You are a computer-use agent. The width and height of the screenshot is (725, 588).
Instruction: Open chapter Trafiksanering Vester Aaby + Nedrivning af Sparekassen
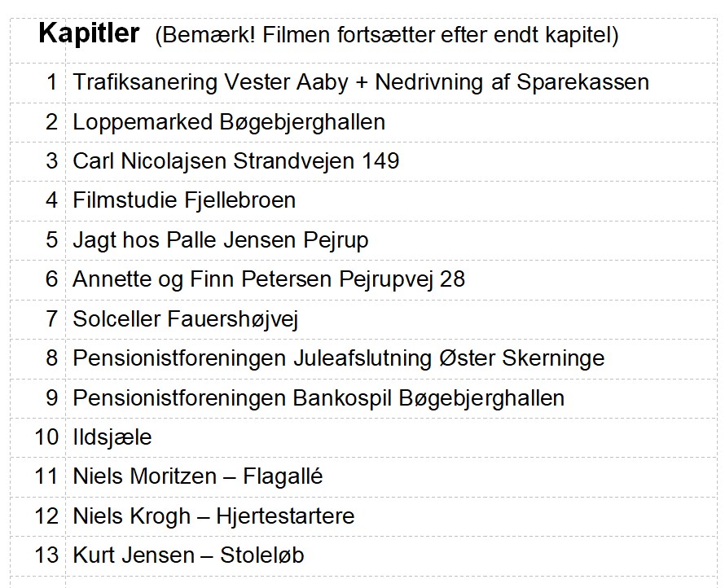point(361,82)
